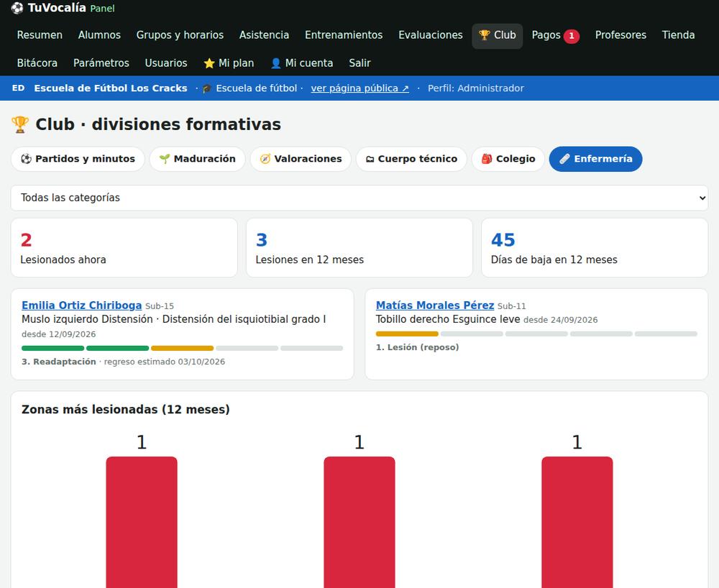Click the red notification badge on Pagos
This screenshot has height=588, width=719.
[x=572, y=36]
